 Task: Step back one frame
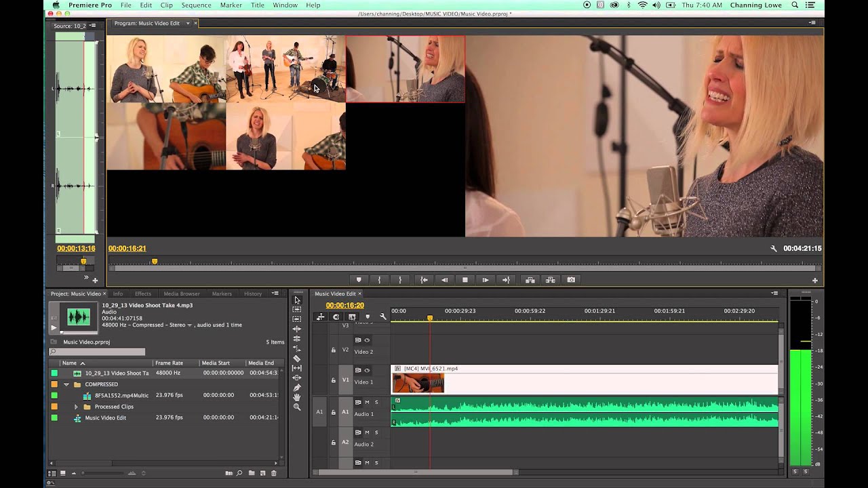[x=444, y=280]
